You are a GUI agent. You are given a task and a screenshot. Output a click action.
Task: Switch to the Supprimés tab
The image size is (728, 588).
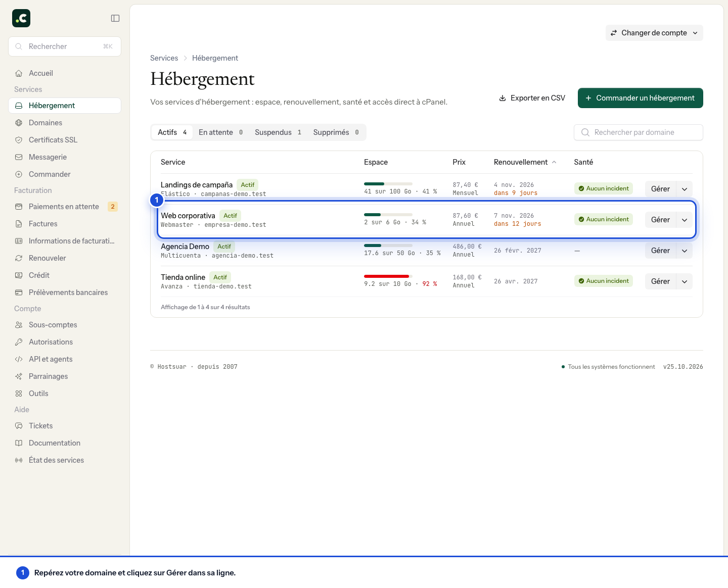336,132
